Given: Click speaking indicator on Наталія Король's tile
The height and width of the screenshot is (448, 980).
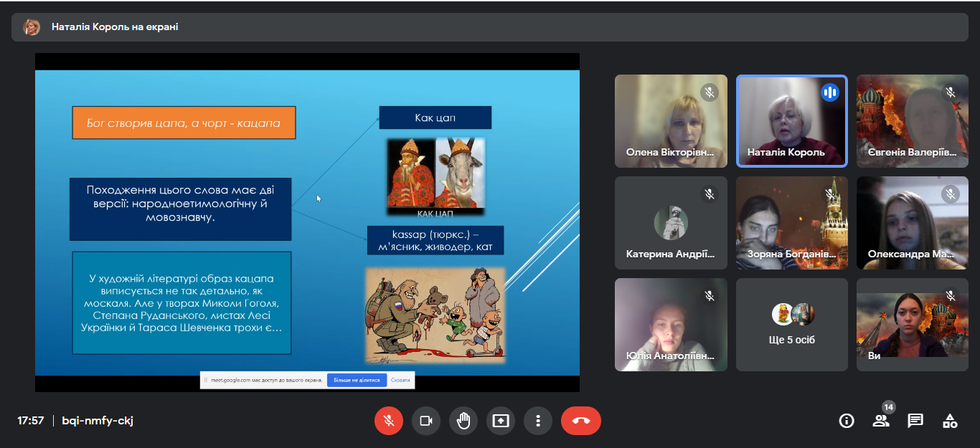Looking at the screenshot, I should (x=830, y=92).
